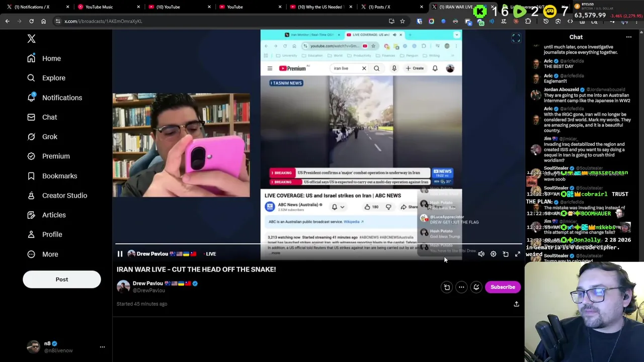This screenshot has height=362, width=644.
Task: Pause the live broadcast
Action: [120, 254]
